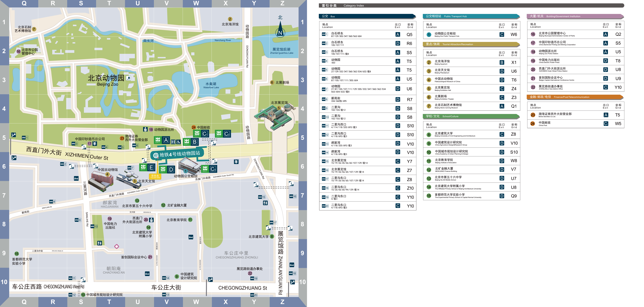The image size is (644, 307).
Task: Click the 'Beijing Zoo Public Transport Hub' row
Action: tap(472, 34)
